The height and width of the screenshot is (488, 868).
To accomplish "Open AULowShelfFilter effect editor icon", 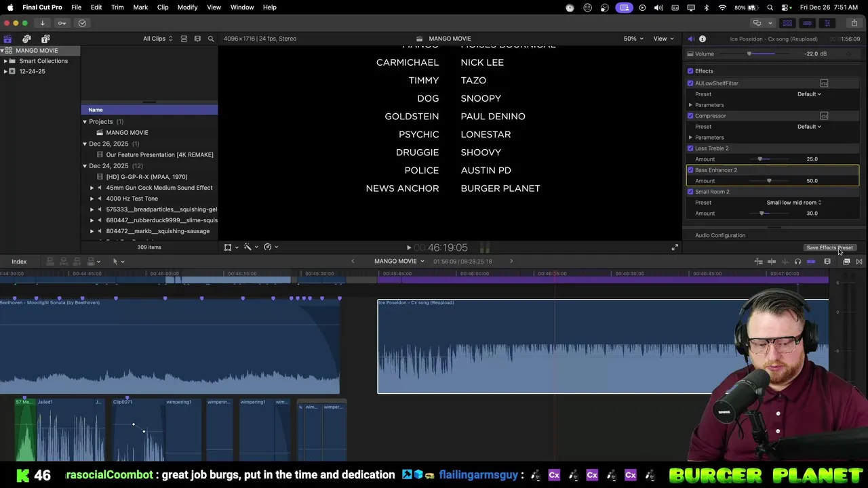I will coord(824,83).
